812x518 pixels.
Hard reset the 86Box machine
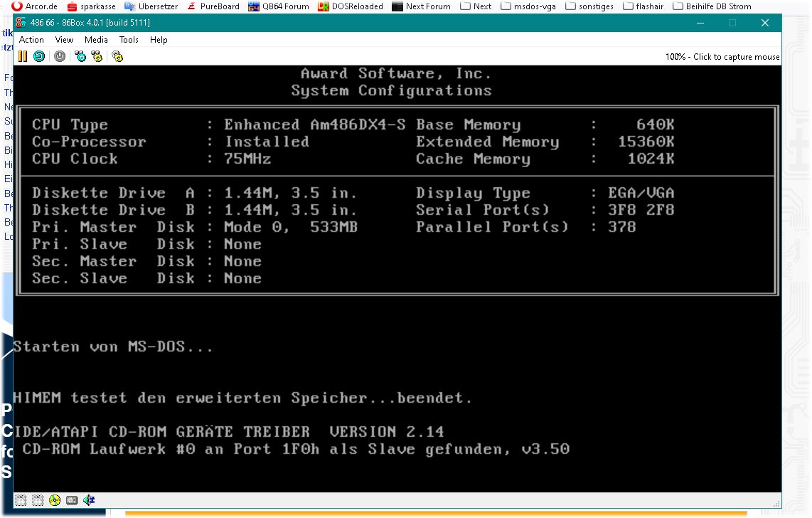[x=39, y=56]
